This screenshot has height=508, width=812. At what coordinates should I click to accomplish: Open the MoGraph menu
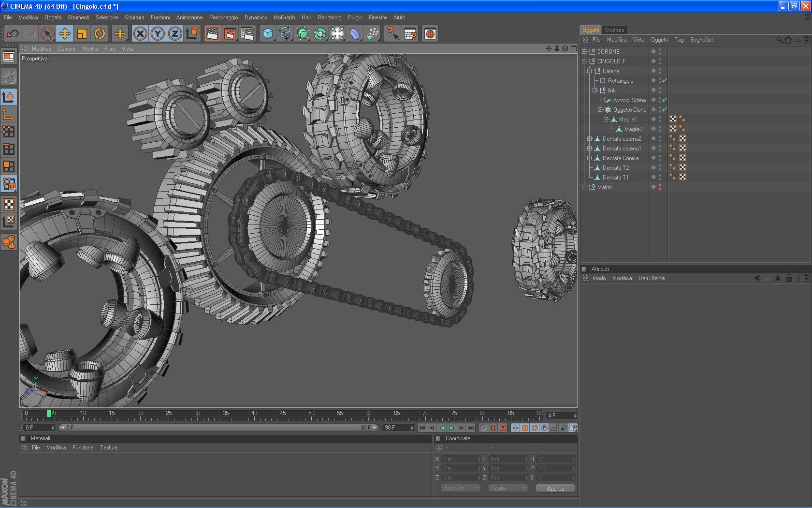coord(284,17)
